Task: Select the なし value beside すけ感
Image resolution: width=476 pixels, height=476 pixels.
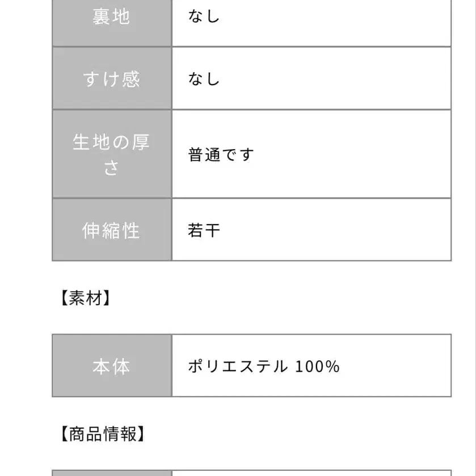Action: pyautogui.click(x=204, y=78)
